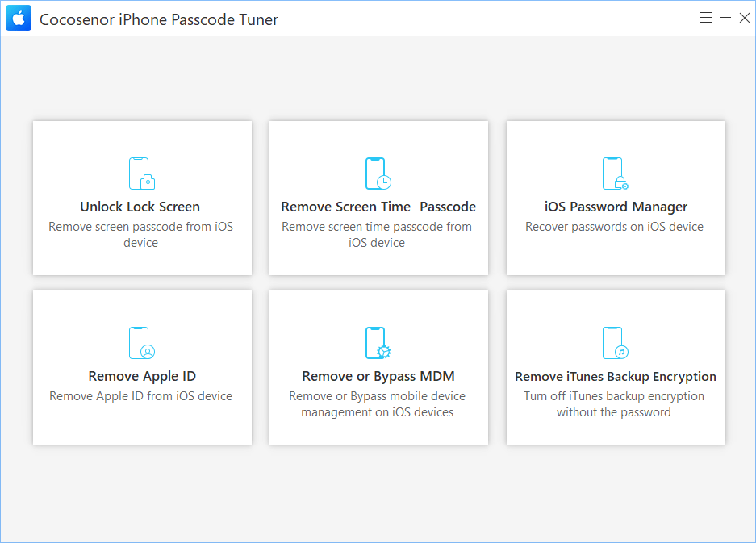Click the iOS Password Manager phone-lock icon
This screenshot has height=543, width=756.
tap(616, 173)
